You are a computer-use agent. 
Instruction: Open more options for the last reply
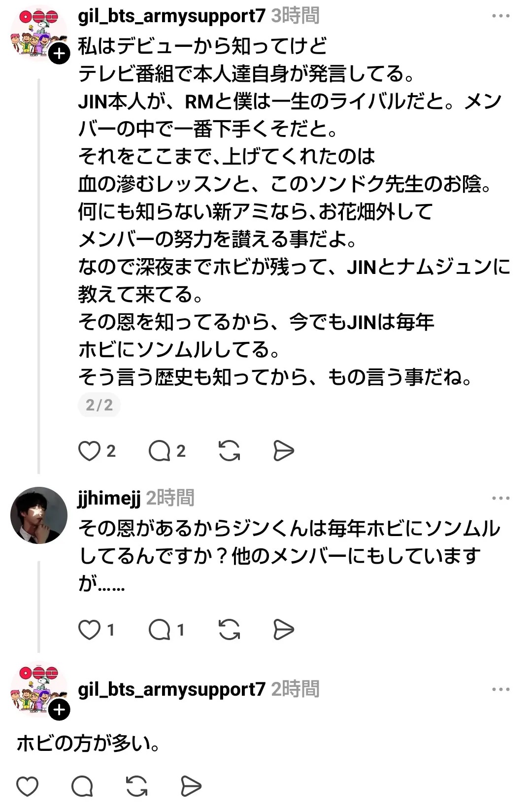coord(500,689)
